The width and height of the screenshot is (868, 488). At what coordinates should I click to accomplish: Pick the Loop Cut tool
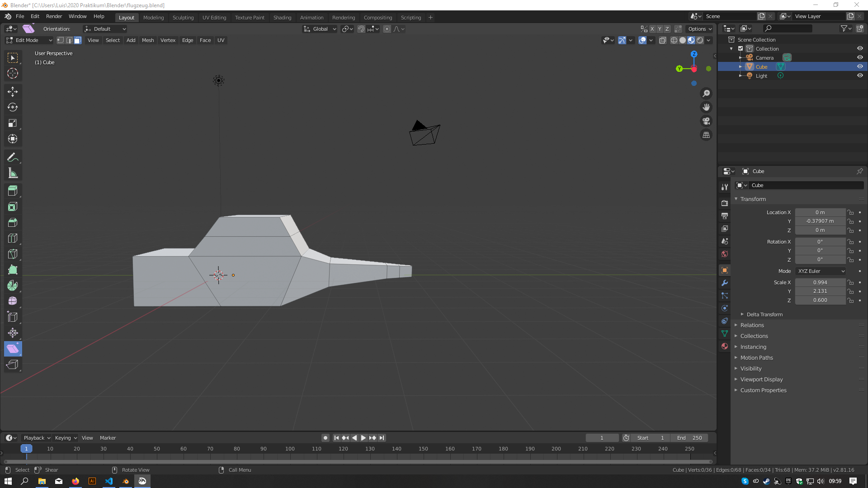13,238
